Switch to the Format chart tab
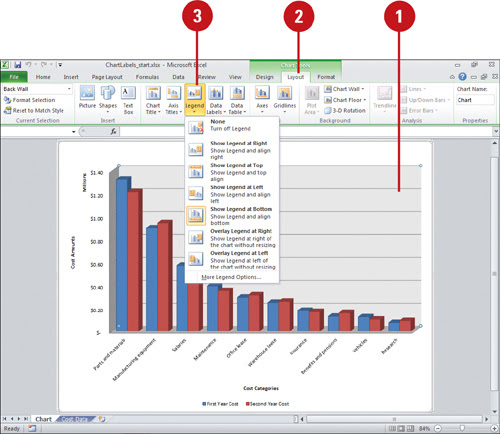 pyautogui.click(x=326, y=77)
